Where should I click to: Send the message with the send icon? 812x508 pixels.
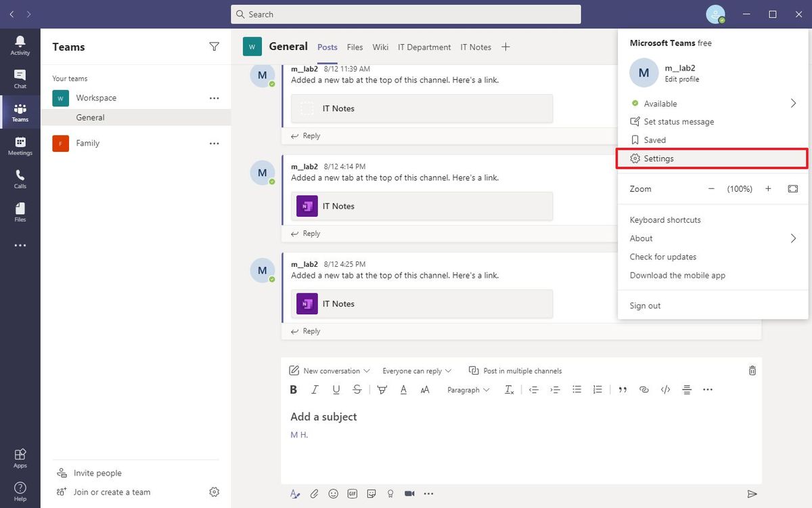coord(752,494)
